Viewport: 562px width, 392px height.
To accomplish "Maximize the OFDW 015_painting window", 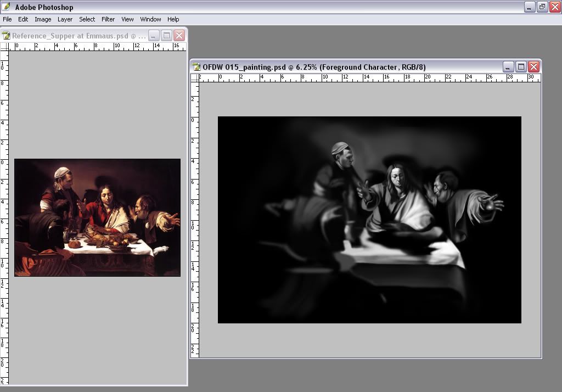I will tap(521, 67).
